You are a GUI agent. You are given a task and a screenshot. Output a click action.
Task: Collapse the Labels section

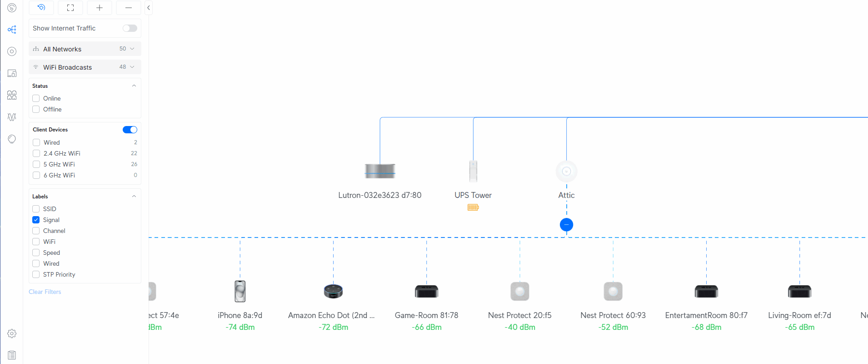[x=134, y=197]
